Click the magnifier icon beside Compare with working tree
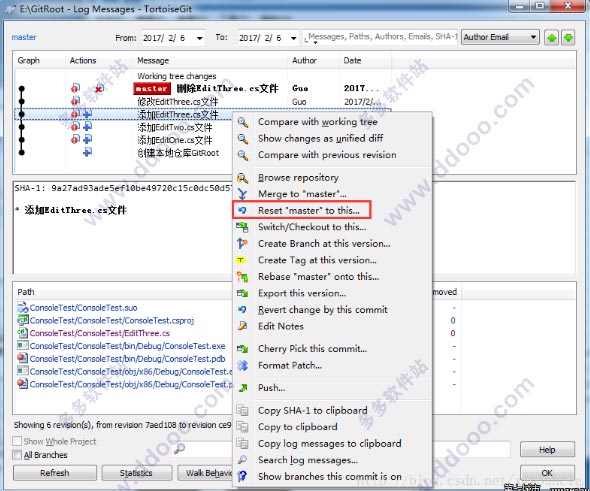 coord(243,122)
